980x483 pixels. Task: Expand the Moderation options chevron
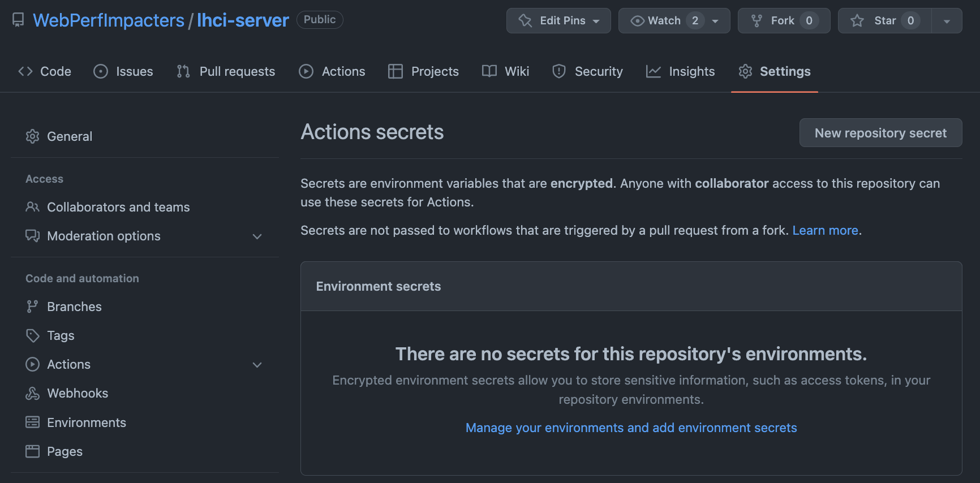click(257, 236)
